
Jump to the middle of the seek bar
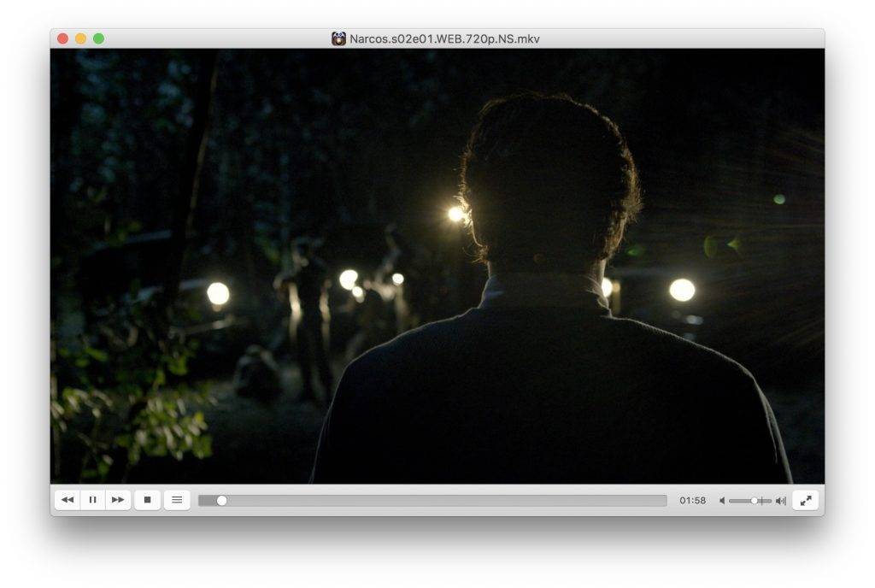pos(432,501)
